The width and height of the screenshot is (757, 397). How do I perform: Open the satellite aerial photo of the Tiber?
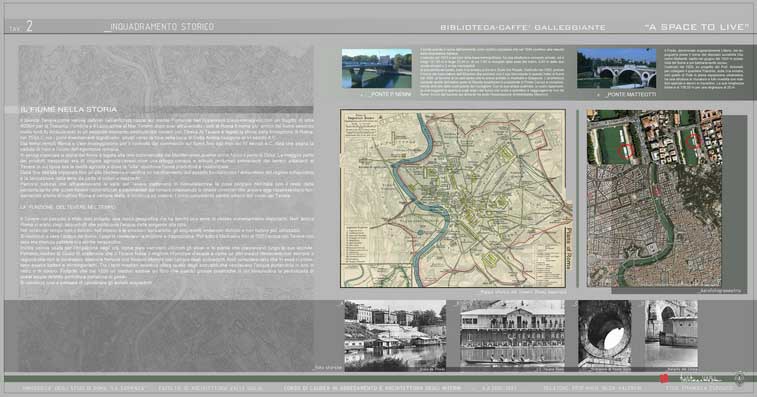click(x=654, y=198)
